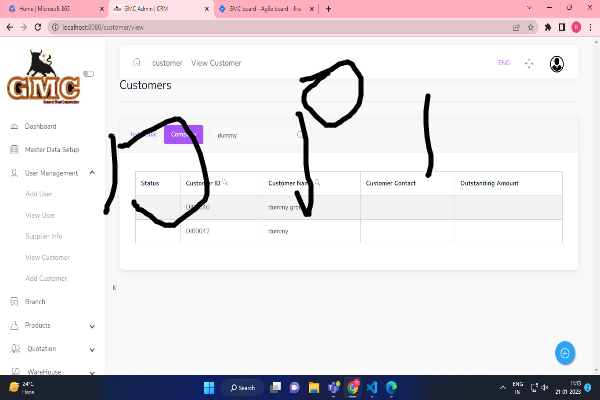Screen dimensions: 600x400
Task: Toggle the sidebar collapse switch beside logo
Action: [x=88, y=73]
